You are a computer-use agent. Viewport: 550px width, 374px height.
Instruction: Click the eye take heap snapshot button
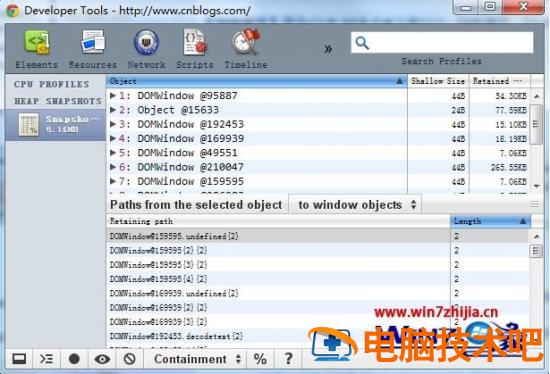point(102,359)
